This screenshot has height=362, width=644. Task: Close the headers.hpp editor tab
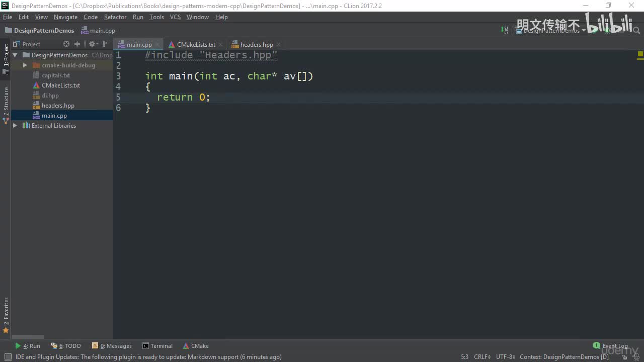tap(279, 45)
